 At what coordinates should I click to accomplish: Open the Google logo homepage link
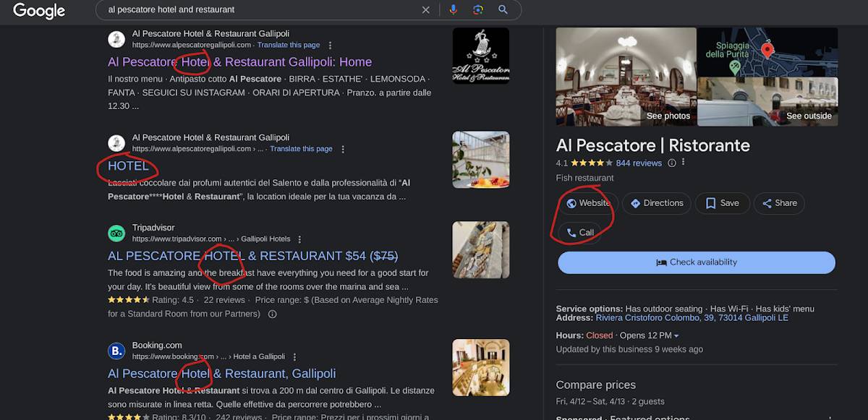tap(39, 11)
